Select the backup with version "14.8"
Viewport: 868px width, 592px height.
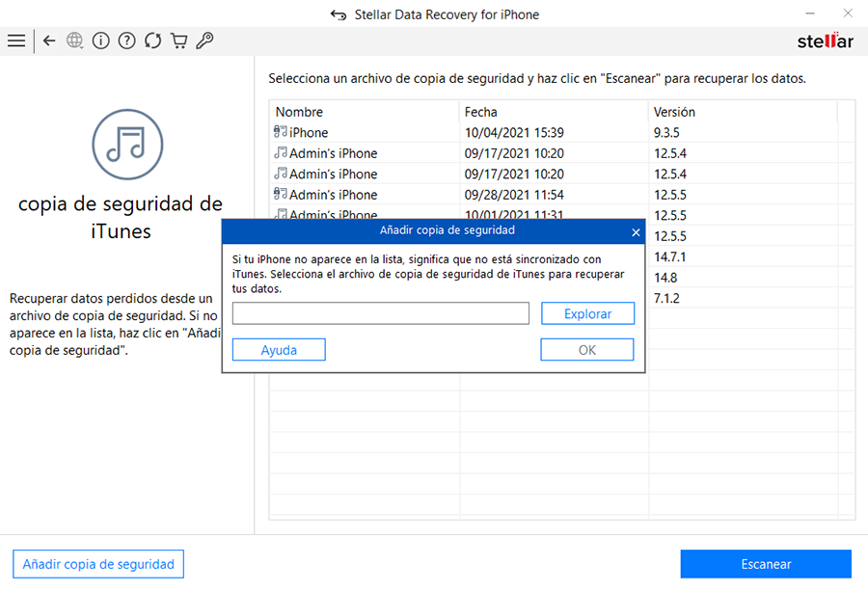click(x=665, y=277)
